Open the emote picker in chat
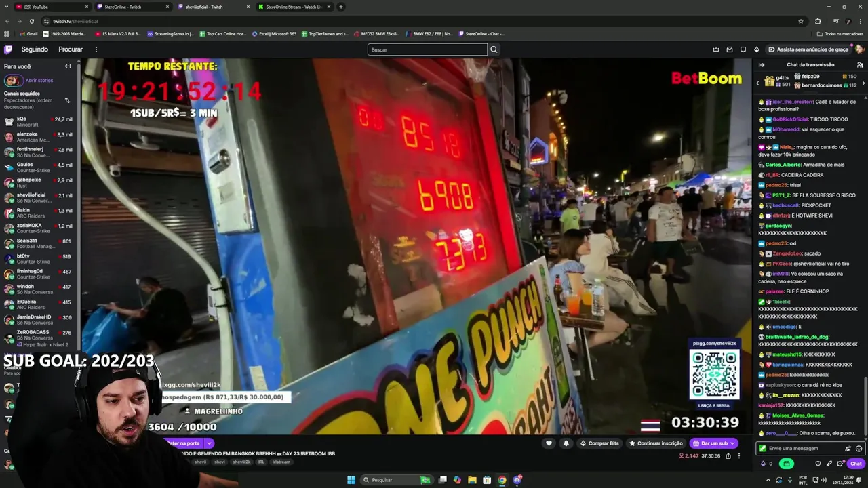 coord(859,449)
